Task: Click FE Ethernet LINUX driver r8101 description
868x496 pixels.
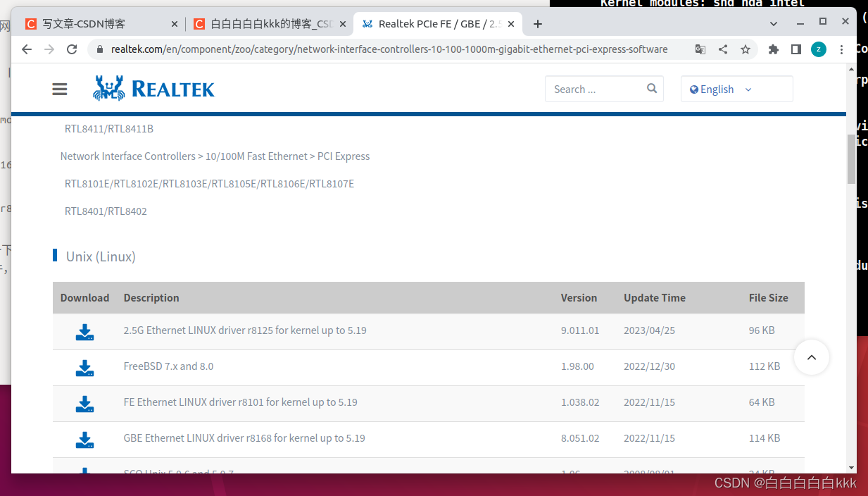Action: 240,402
